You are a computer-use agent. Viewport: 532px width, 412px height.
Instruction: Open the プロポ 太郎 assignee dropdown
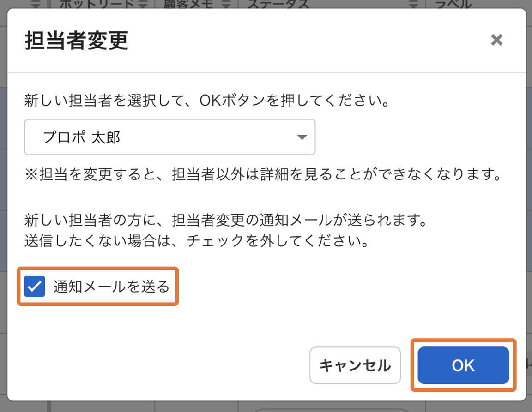pyautogui.click(x=169, y=137)
